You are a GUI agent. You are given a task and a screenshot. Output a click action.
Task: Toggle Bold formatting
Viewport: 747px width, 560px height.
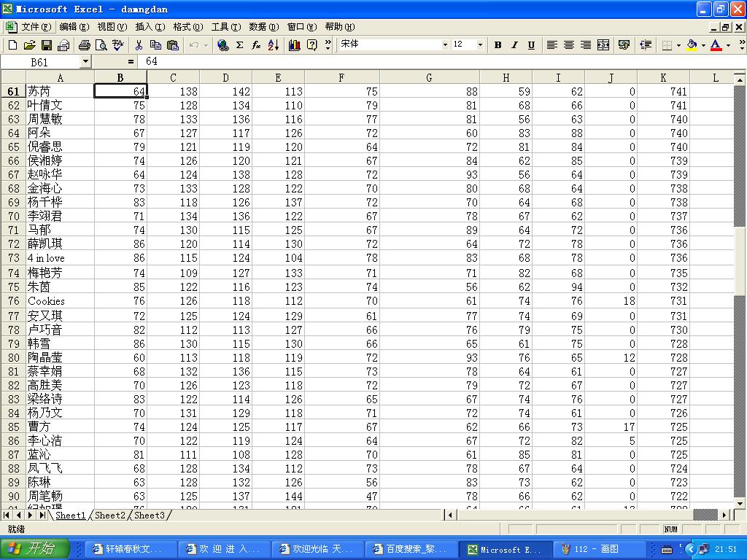click(x=498, y=45)
